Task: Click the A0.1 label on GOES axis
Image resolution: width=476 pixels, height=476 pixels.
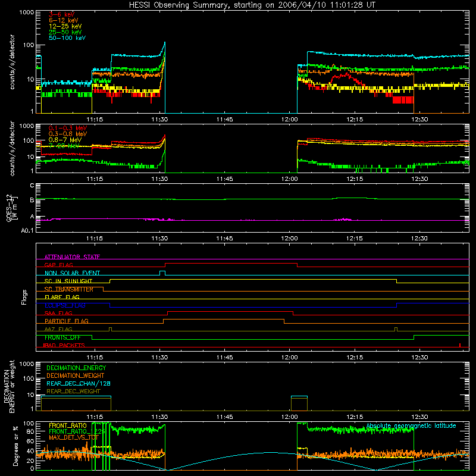Action: point(27,230)
